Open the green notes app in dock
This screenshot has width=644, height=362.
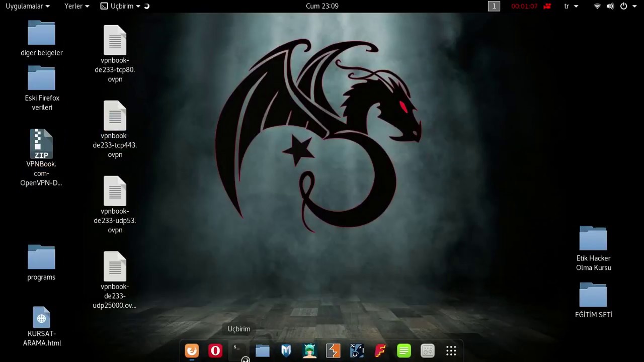tap(404, 350)
